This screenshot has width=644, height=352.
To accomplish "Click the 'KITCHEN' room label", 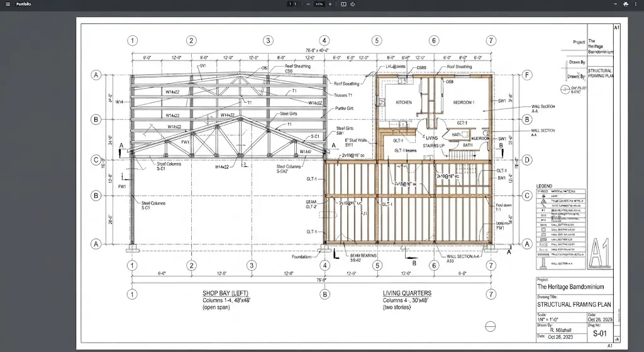I will point(404,103).
